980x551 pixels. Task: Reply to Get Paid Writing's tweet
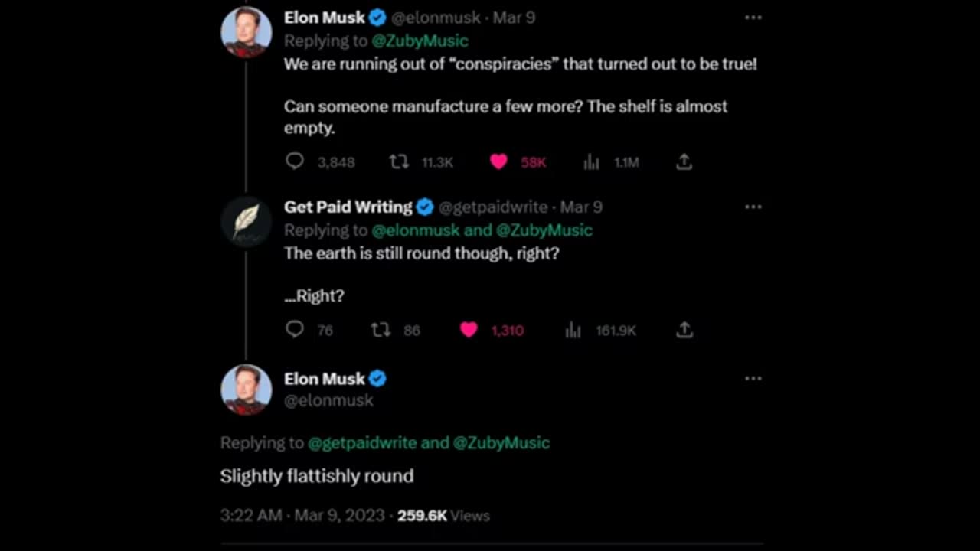[x=295, y=330]
